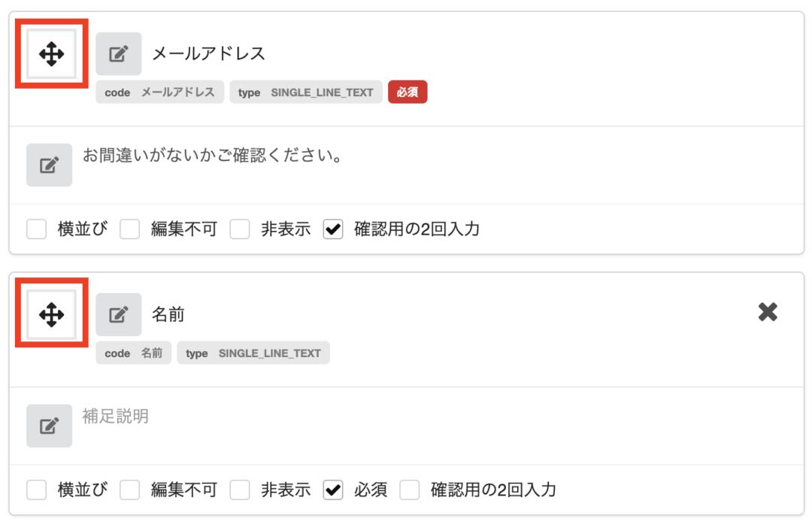The height and width of the screenshot is (524, 812).
Task: Click the red 必須 badge on メールアドレス
Action: point(408,92)
